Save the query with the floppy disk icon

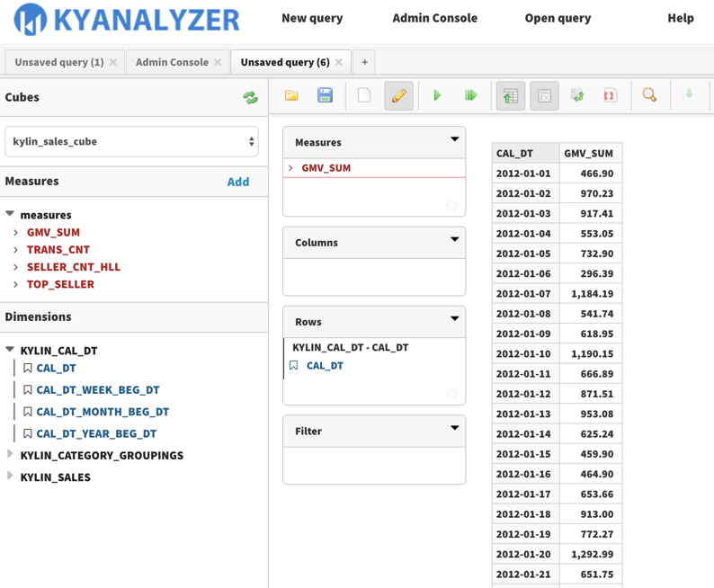coord(326,95)
